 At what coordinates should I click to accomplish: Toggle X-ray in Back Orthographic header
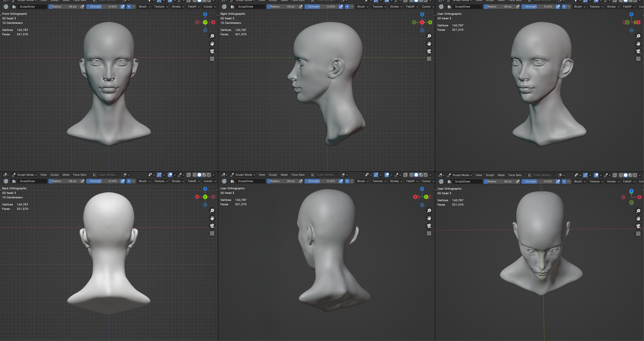tap(188, 175)
